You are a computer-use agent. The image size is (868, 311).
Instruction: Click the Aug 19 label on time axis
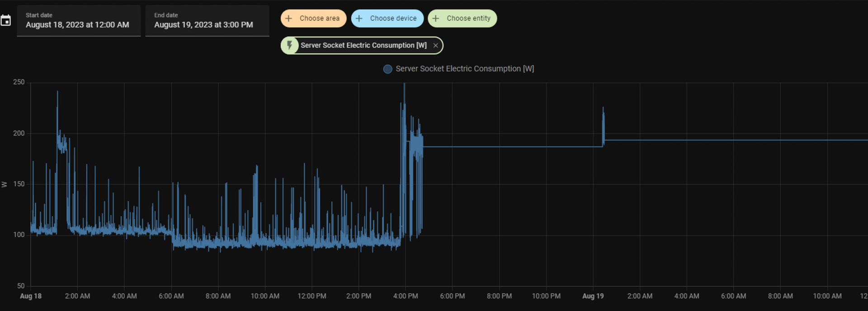[x=593, y=296]
